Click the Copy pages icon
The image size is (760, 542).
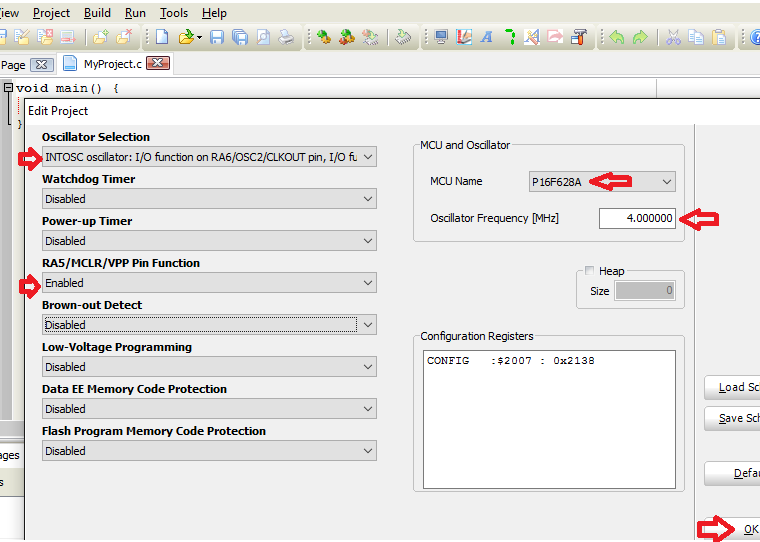(696, 37)
